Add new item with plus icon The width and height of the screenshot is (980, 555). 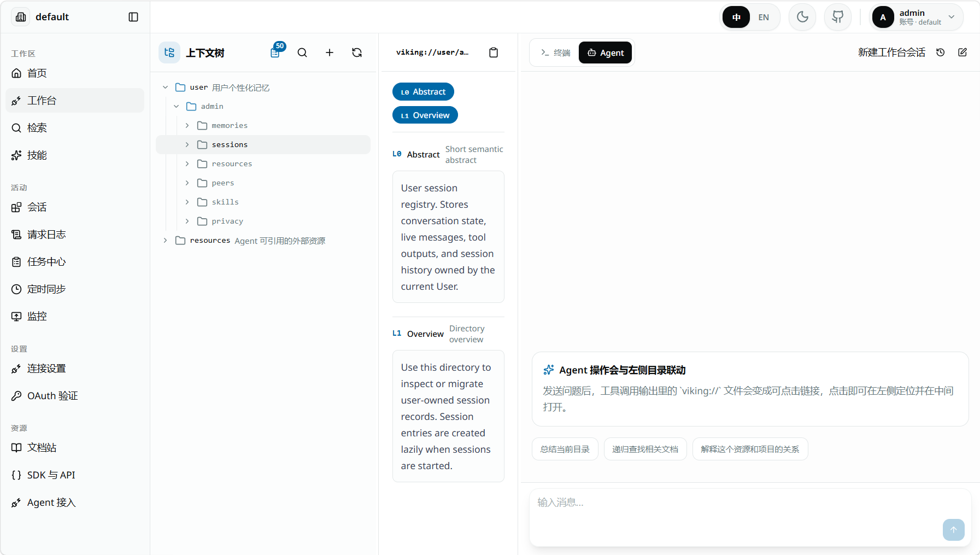pos(330,52)
